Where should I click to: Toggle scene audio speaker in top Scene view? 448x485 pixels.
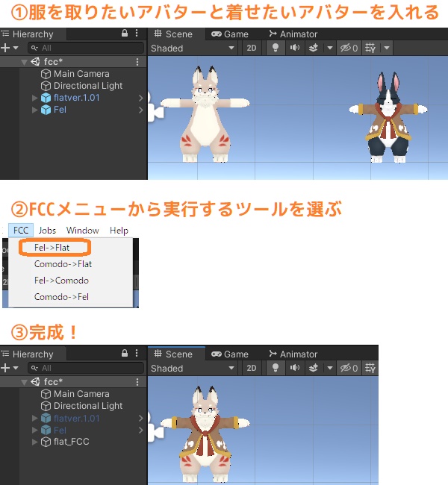pos(294,48)
